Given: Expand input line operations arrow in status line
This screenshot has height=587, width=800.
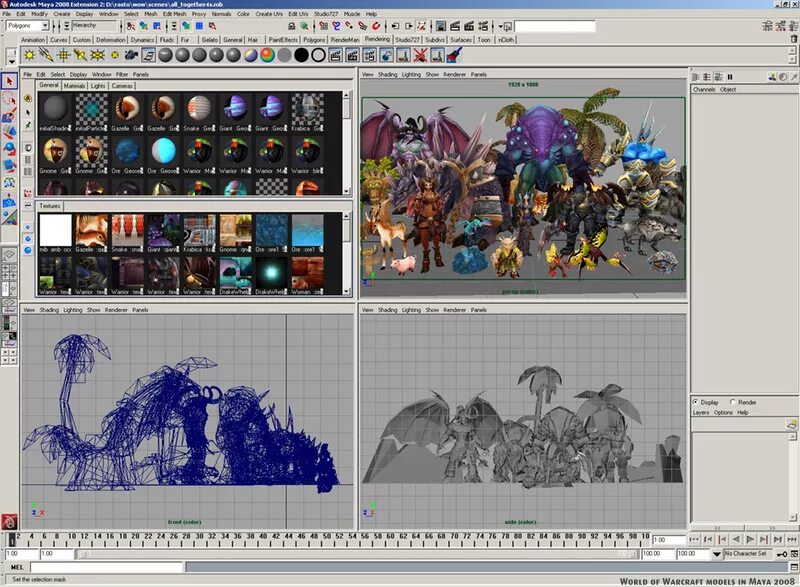Looking at the screenshot, I should (501, 25).
